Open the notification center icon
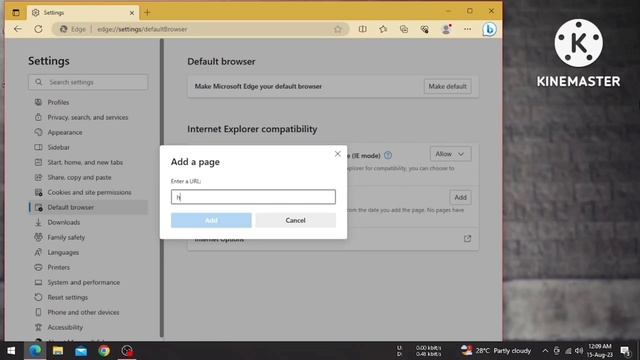The image size is (640, 360). (x=624, y=351)
